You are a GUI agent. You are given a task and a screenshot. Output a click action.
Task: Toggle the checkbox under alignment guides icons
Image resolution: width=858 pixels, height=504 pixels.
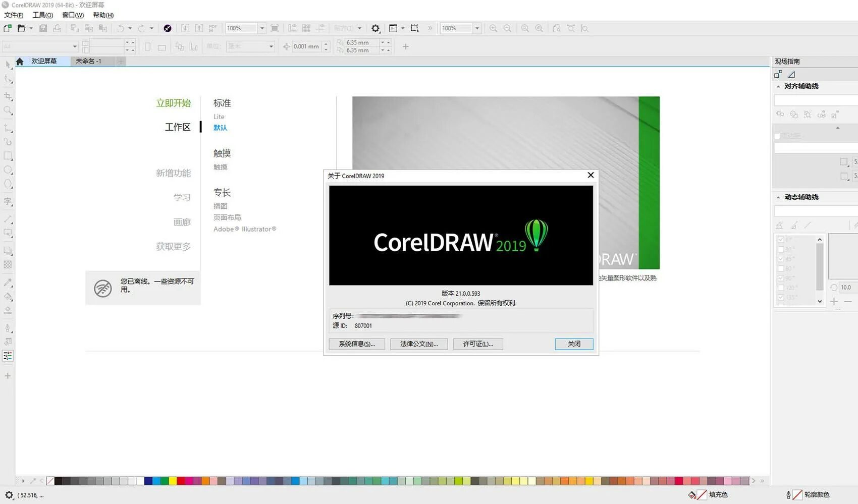(777, 136)
